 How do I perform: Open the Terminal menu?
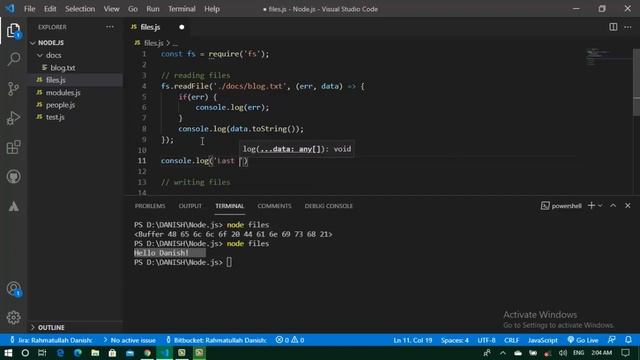pos(182,9)
